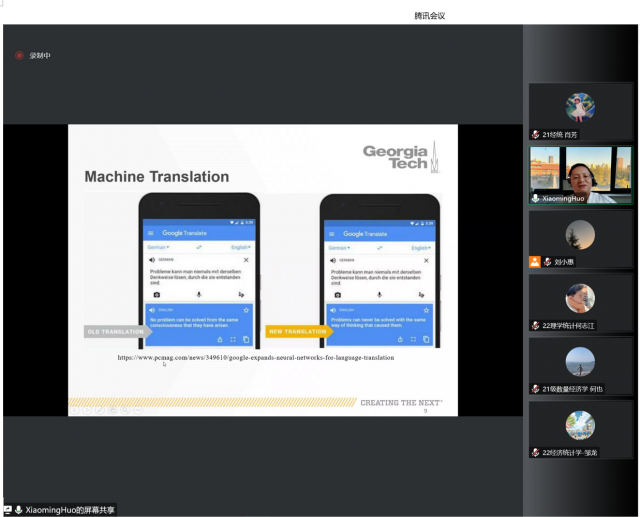Swap languages icon on left phone
This screenshot has height=517, width=640.
point(199,247)
